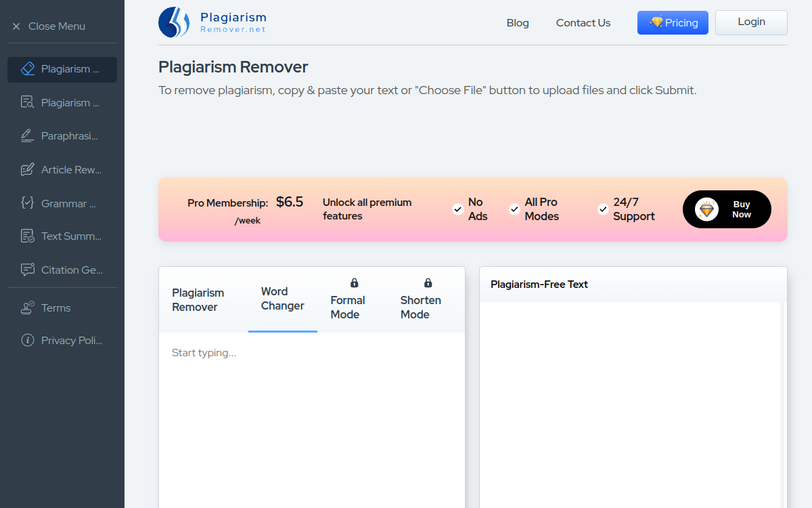Viewport: 812px width, 508px height.
Task: Click the Pro Membership label
Action: [228, 203]
